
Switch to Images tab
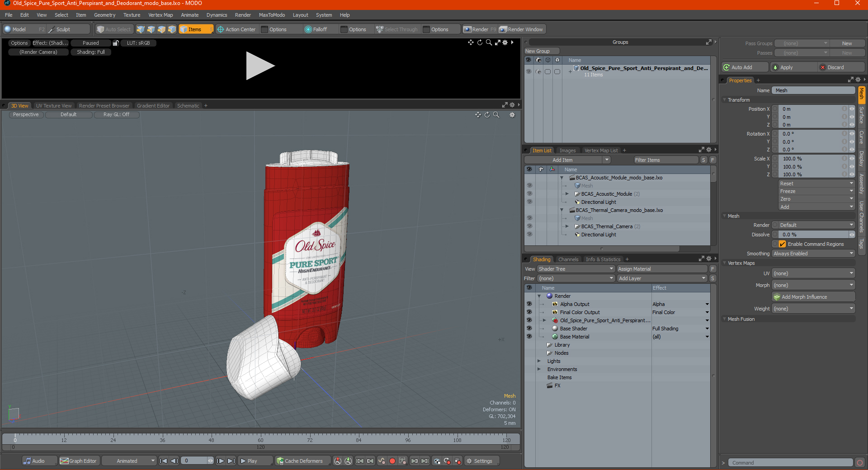point(567,150)
